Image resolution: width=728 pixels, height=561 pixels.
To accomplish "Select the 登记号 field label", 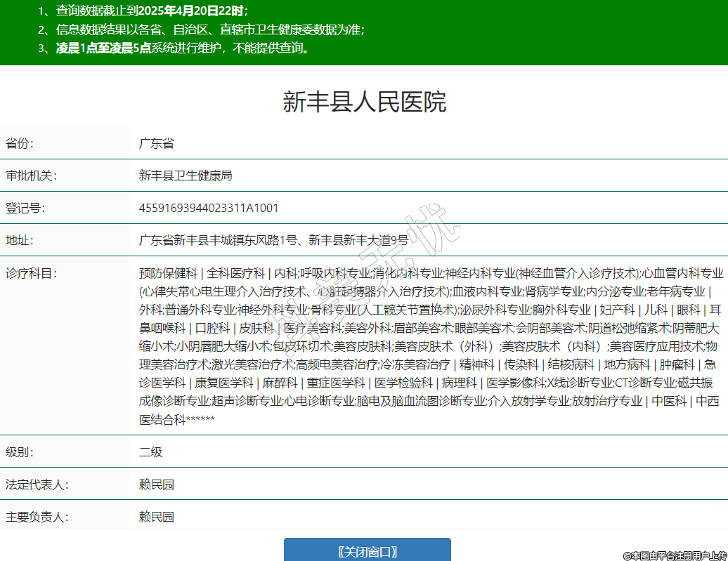I will coord(25,209).
